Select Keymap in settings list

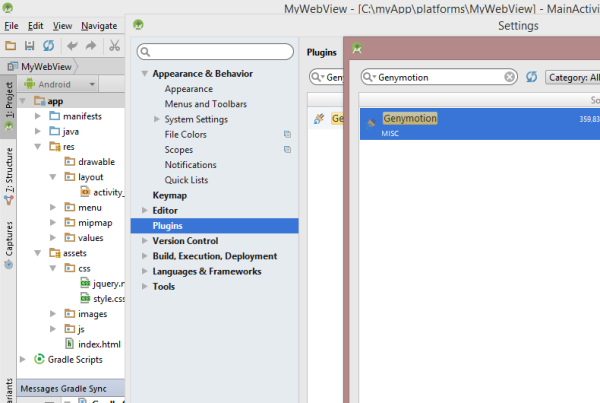pos(169,195)
